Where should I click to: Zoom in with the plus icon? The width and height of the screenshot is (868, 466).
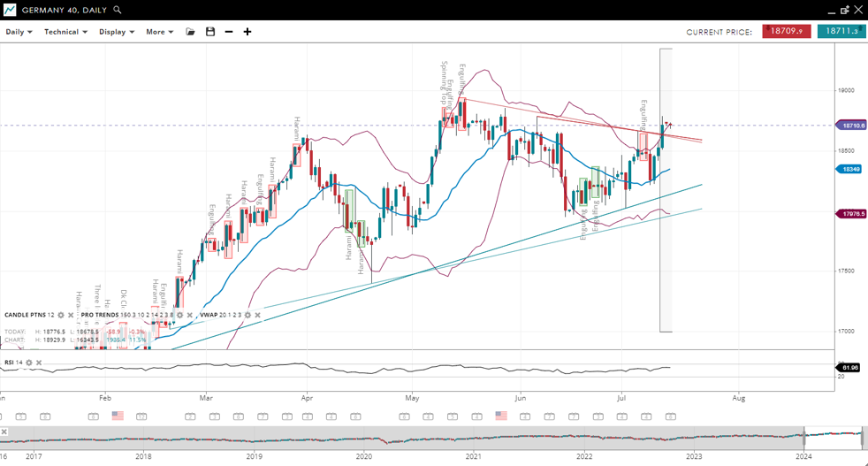pos(247,32)
